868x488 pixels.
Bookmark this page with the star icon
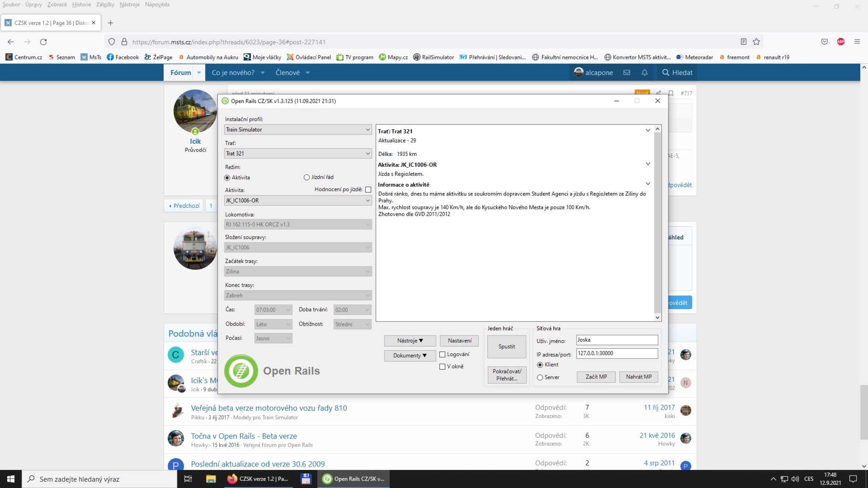[756, 42]
